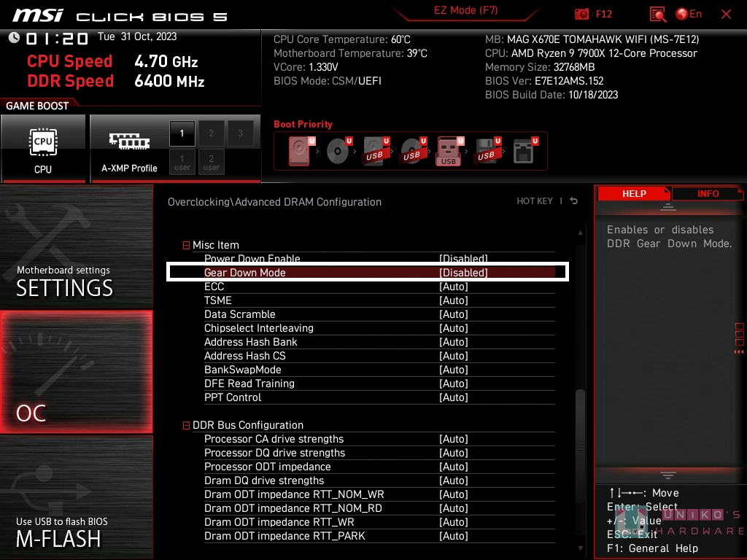
Task: Open the ECC setting dropdown
Action: pyautogui.click(x=379, y=286)
